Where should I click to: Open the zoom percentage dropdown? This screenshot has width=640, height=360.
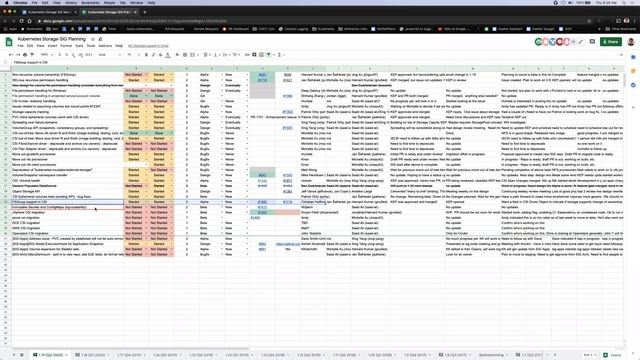46,55
